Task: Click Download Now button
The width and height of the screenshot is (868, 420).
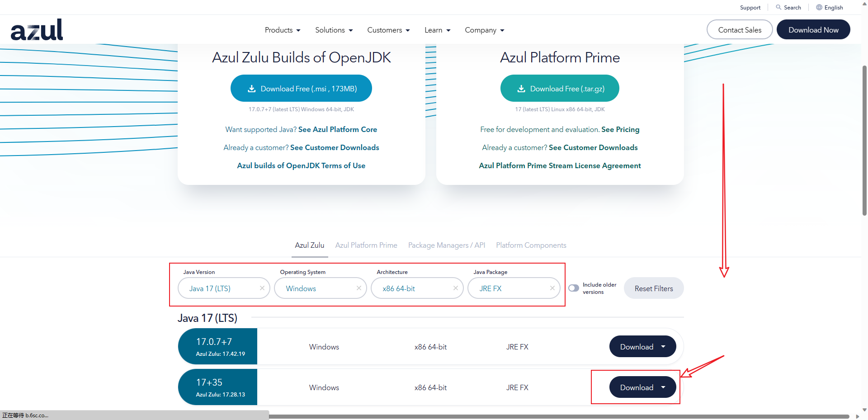Action: pyautogui.click(x=813, y=29)
